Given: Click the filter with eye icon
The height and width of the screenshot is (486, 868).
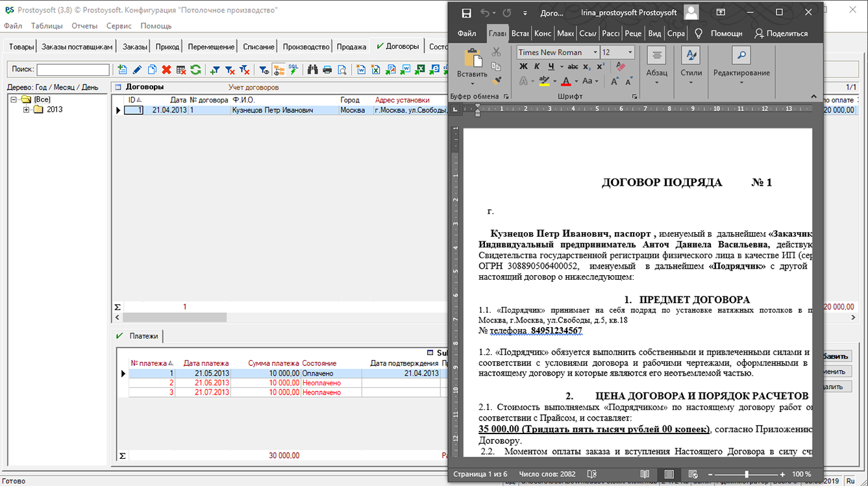Looking at the screenshot, I should click(x=264, y=69).
